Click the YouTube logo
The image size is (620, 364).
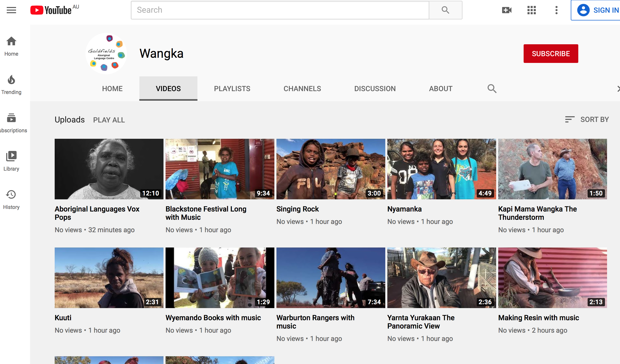click(x=51, y=10)
